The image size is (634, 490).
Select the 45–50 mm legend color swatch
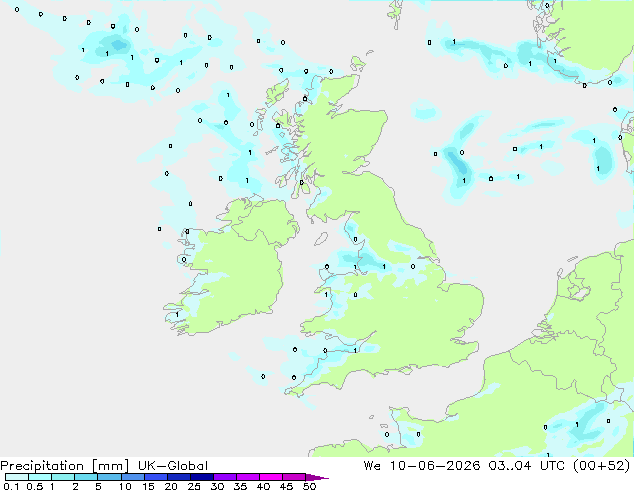(x=294, y=477)
